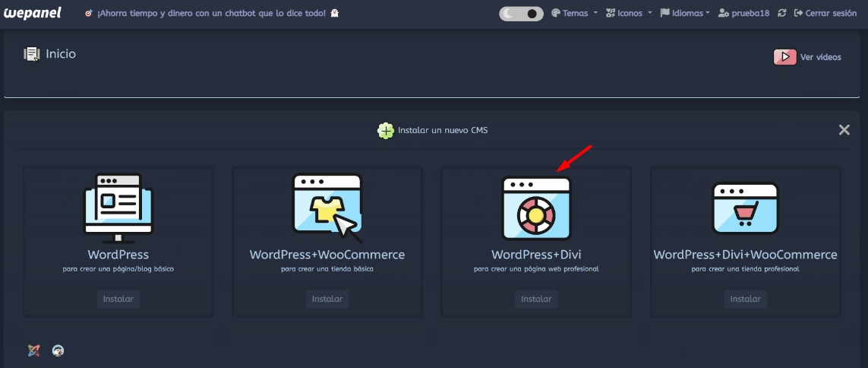Select the WordPress+Divi+WooCommerce cart icon
The image size is (868, 368).
pos(745,208)
